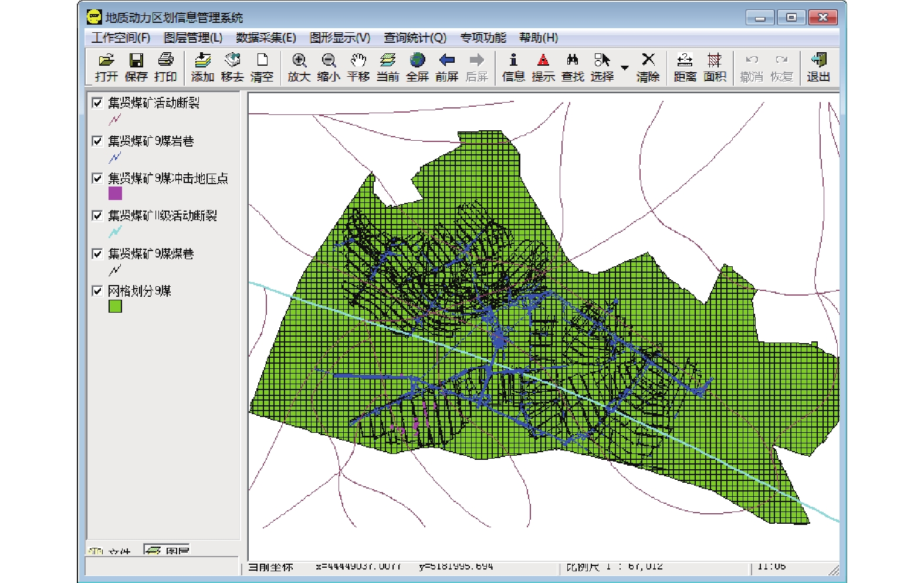Select the 放大 zoom-in magnifier tool
Viewport: 924px width, 583px height.
point(299,60)
